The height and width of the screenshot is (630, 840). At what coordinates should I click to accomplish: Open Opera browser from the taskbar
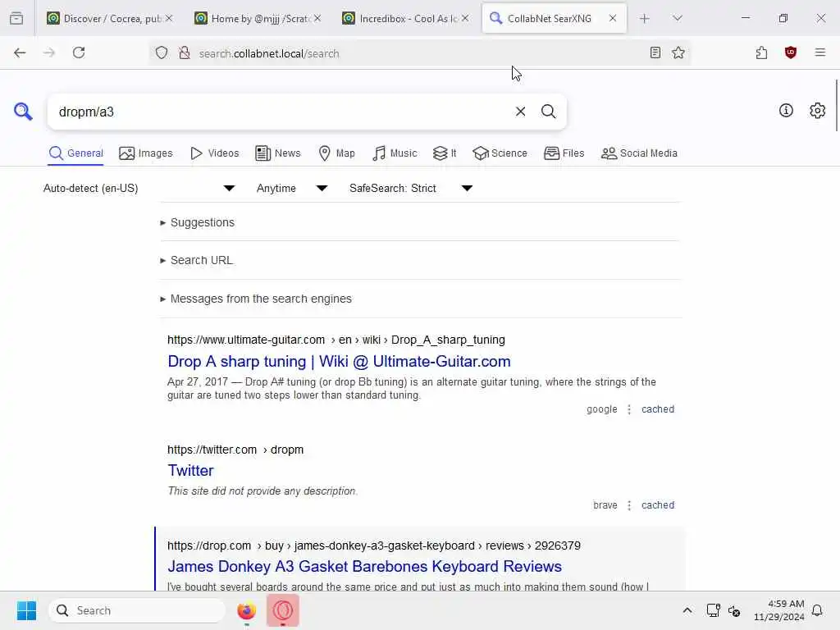pos(282,610)
